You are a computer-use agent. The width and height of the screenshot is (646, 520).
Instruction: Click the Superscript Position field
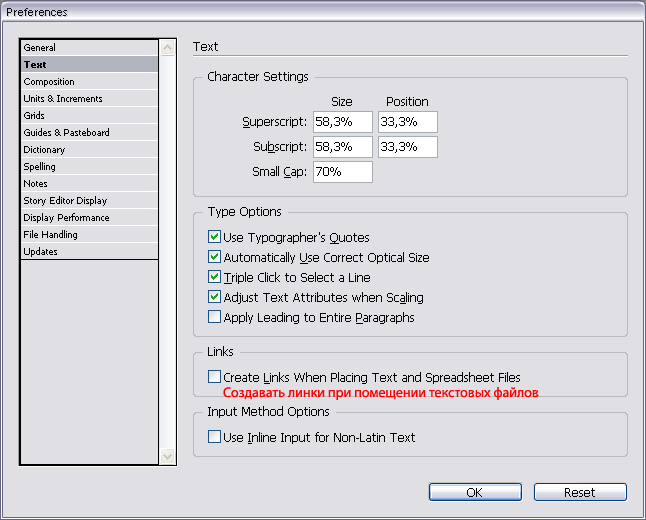pos(408,122)
